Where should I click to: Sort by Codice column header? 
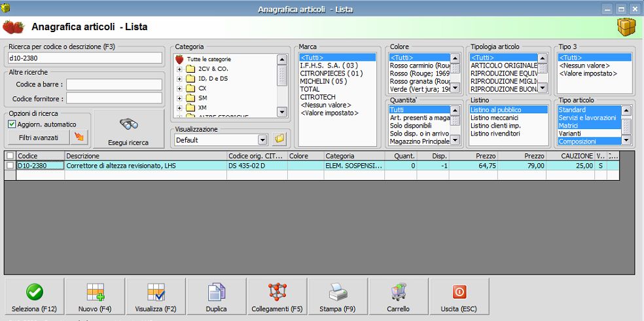click(x=41, y=156)
